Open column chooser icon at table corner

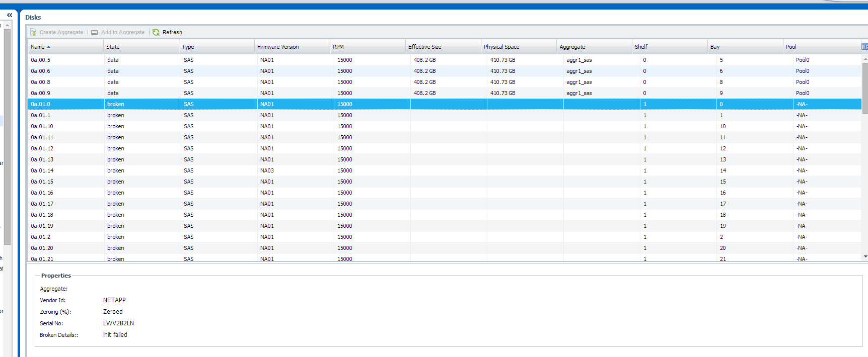coord(864,47)
